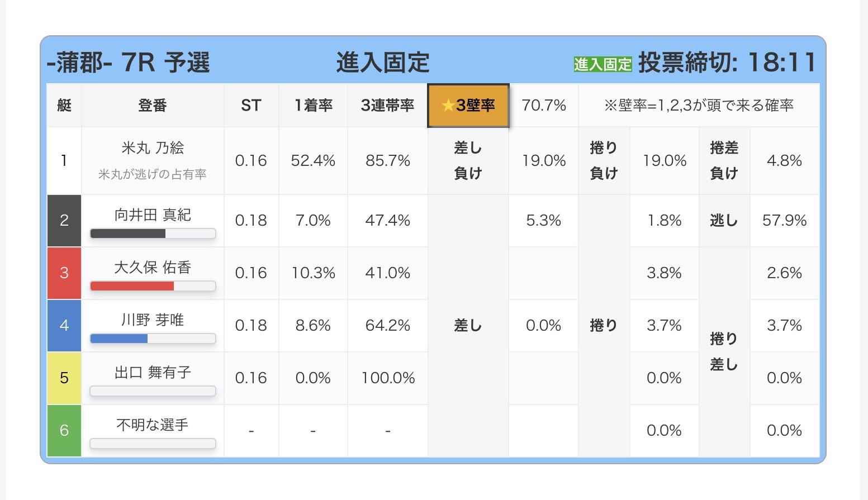Click the red boat number 3 cell
Screen dimensions: 868x500
64,273
